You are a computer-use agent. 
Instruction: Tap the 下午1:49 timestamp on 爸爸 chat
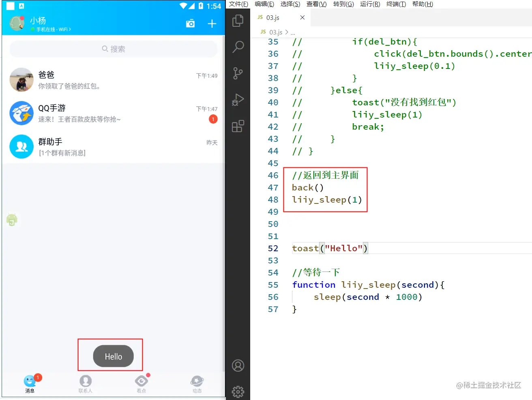[x=207, y=76]
